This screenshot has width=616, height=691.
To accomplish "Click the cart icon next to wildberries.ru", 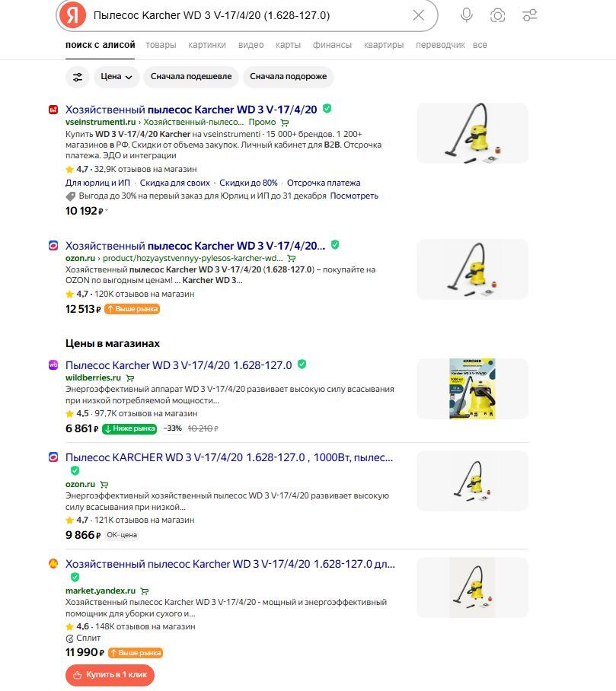I will tap(130, 378).
